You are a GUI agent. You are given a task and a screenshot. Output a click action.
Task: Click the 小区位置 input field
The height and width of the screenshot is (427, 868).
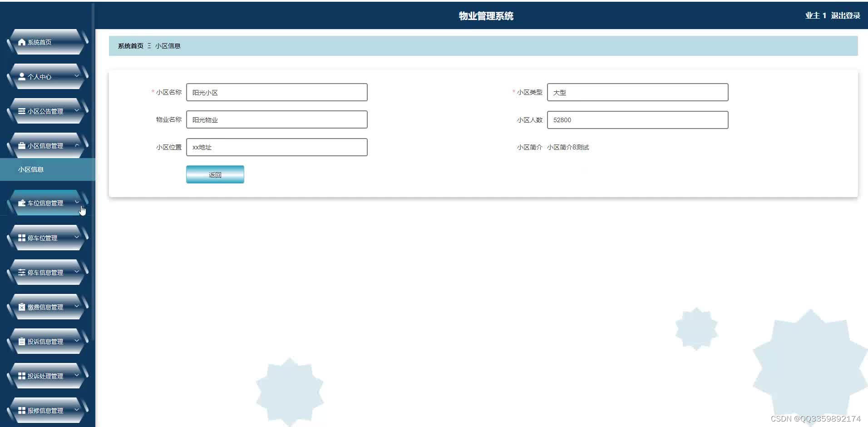(x=277, y=147)
